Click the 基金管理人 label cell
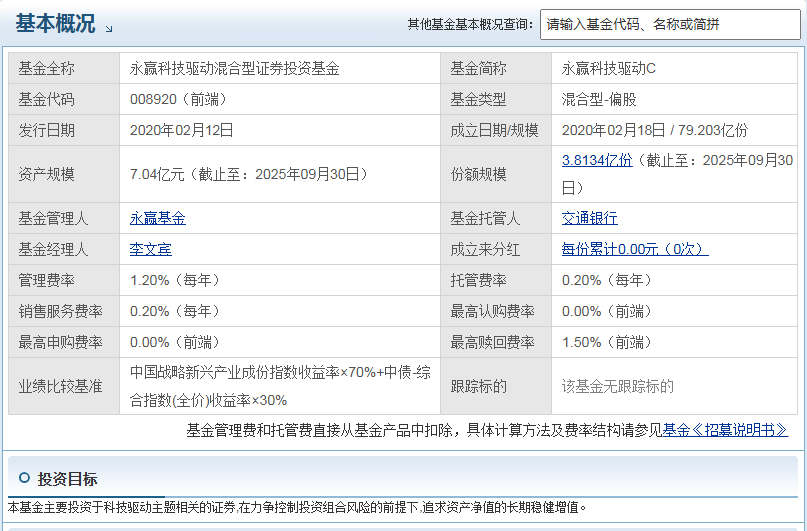This screenshot has width=807, height=531. [x=64, y=218]
